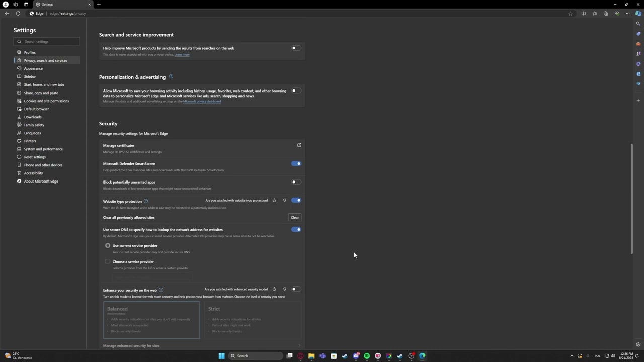
Task: Open Collections icon in toolbar
Action: tap(606, 13)
